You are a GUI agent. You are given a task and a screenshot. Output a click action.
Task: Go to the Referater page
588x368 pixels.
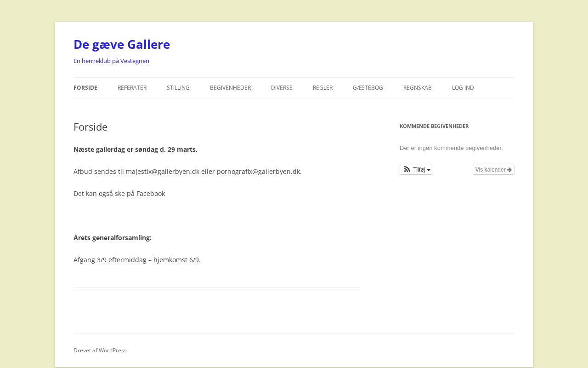132,88
